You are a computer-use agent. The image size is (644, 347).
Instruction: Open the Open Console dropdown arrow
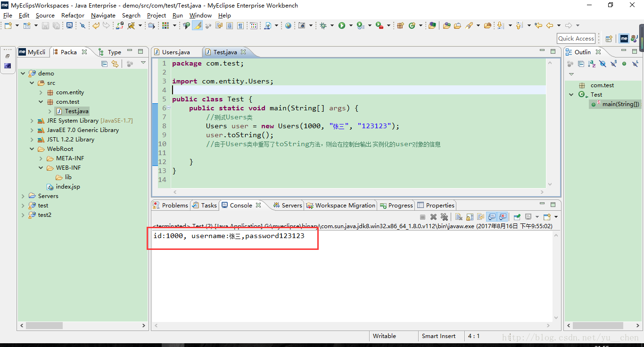tap(556, 217)
